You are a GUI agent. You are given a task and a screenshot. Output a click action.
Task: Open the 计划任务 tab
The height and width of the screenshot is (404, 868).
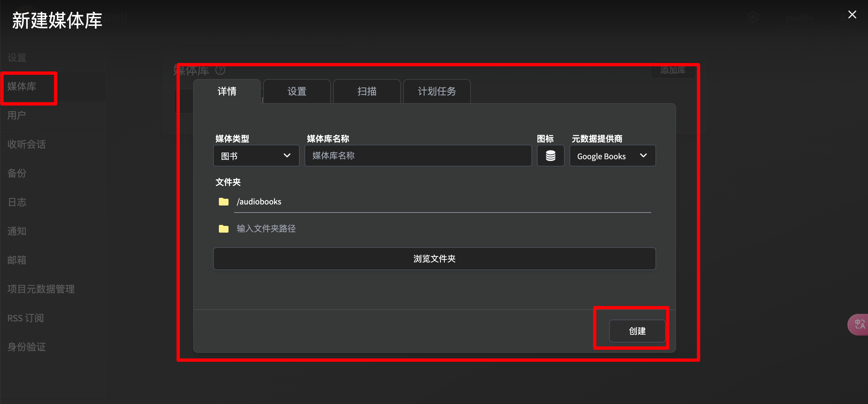pyautogui.click(x=436, y=91)
